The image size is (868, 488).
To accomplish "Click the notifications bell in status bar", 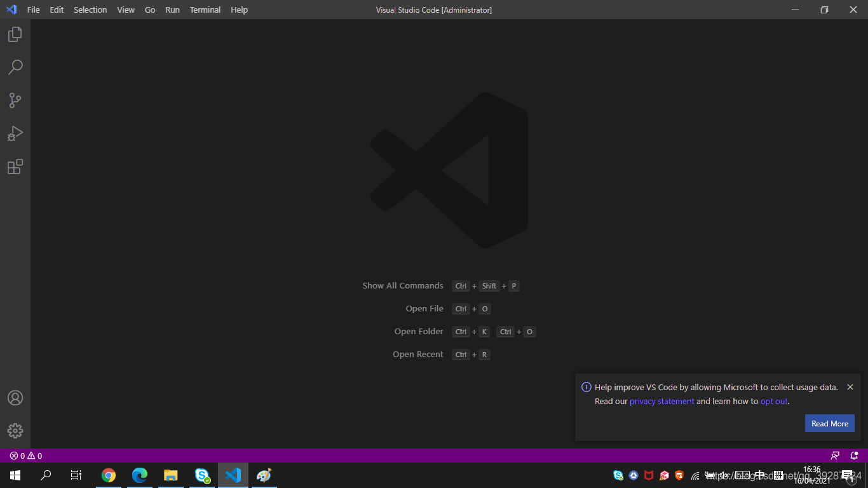I will (854, 456).
